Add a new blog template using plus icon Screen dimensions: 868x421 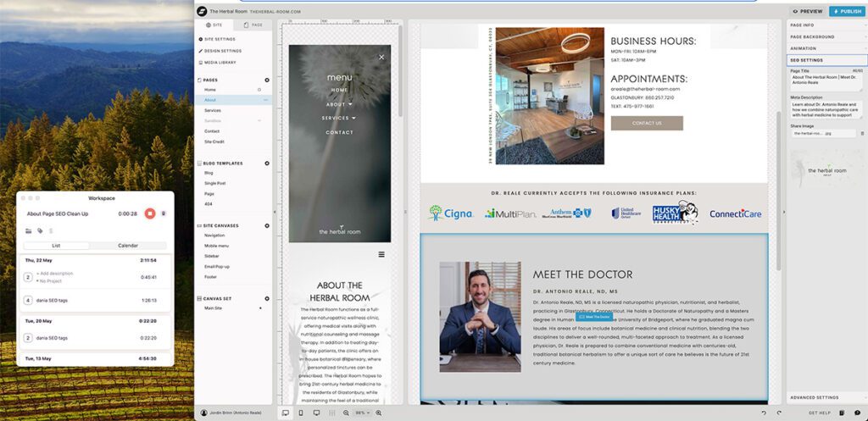click(x=267, y=163)
